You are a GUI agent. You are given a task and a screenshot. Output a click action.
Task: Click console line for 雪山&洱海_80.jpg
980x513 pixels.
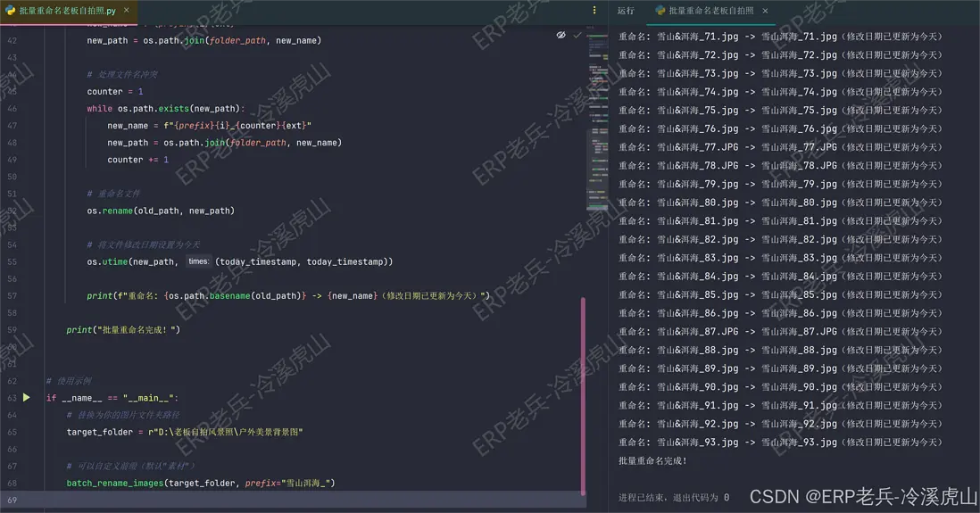pos(780,203)
